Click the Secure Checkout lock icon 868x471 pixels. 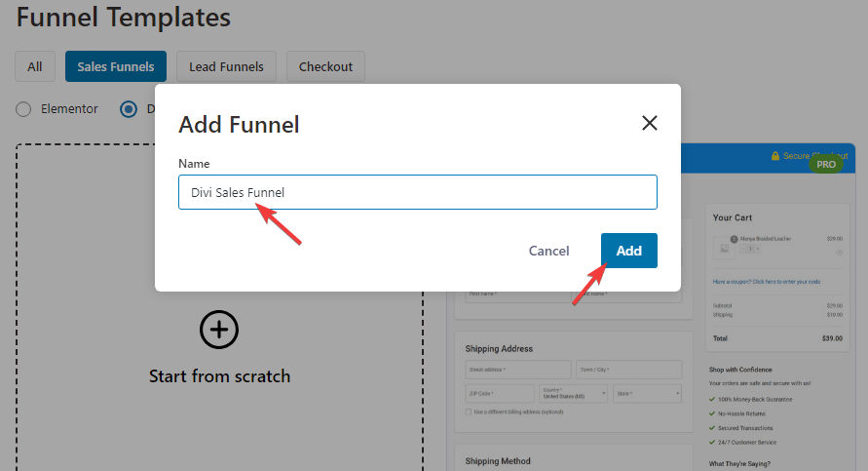[x=775, y=156]
